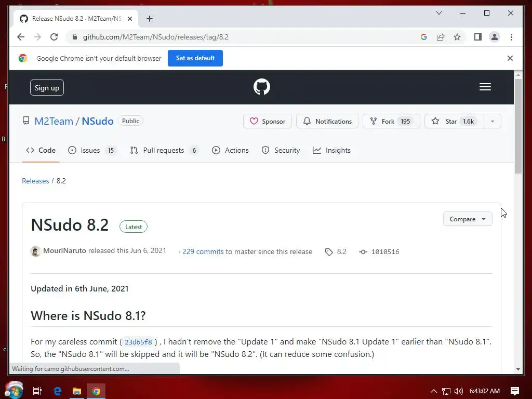Open NSudo repository link
Screen dimensions: 532x399
pos(98,121)
